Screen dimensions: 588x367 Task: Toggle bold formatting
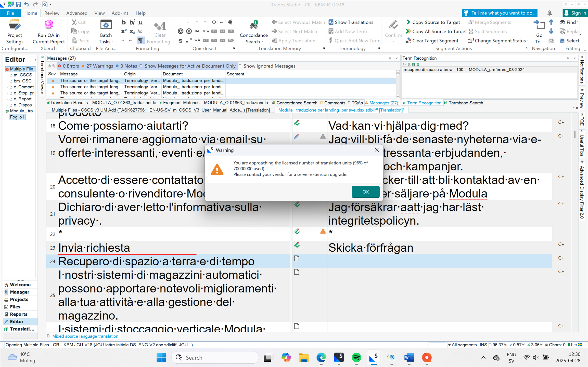click(x=123, y=22)
